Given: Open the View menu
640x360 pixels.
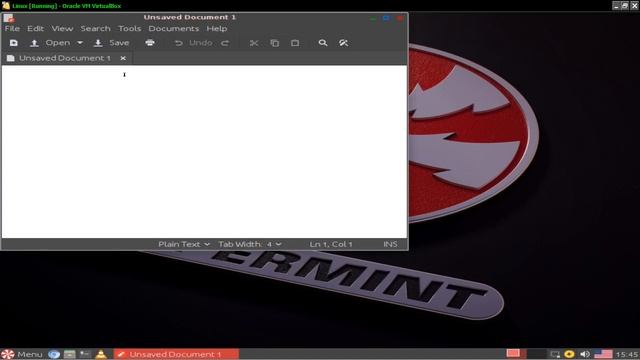Looking at the screenshot, I should click(62, 29).
